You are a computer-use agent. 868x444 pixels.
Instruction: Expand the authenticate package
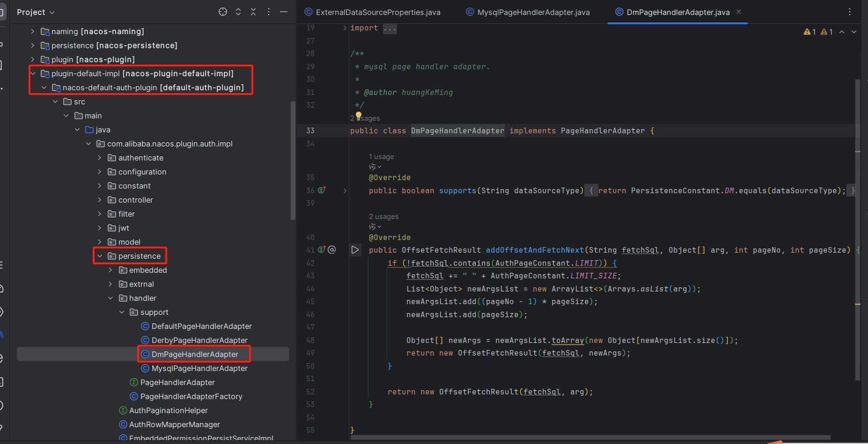pos(99,158)
